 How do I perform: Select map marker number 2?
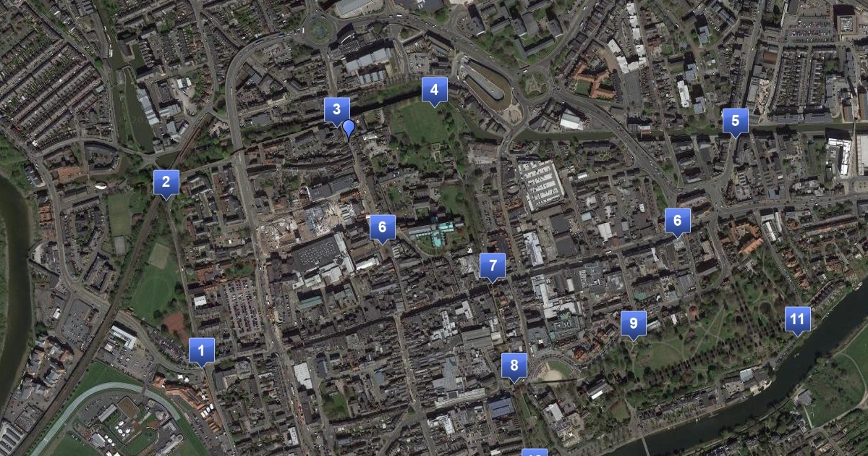[166, 182]
